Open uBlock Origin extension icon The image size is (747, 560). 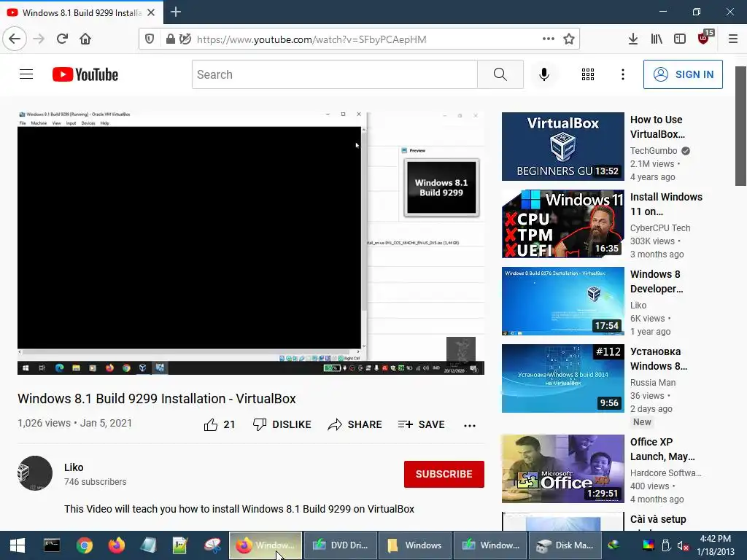(x=705, y=38)
